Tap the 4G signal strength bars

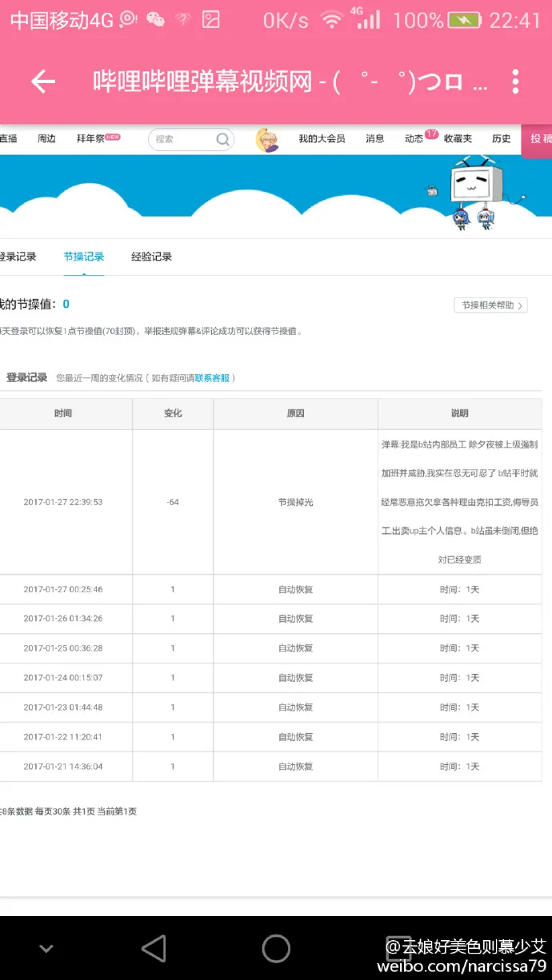pos(368,18)
